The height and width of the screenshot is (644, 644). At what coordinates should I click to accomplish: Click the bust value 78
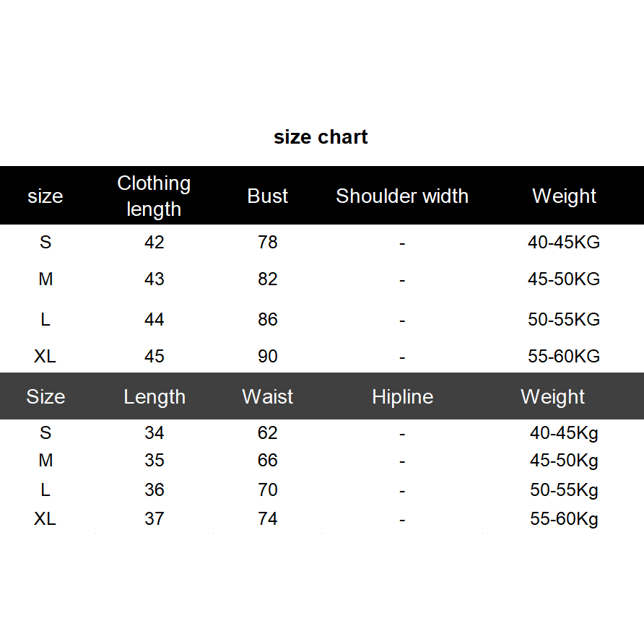[268, 242]
